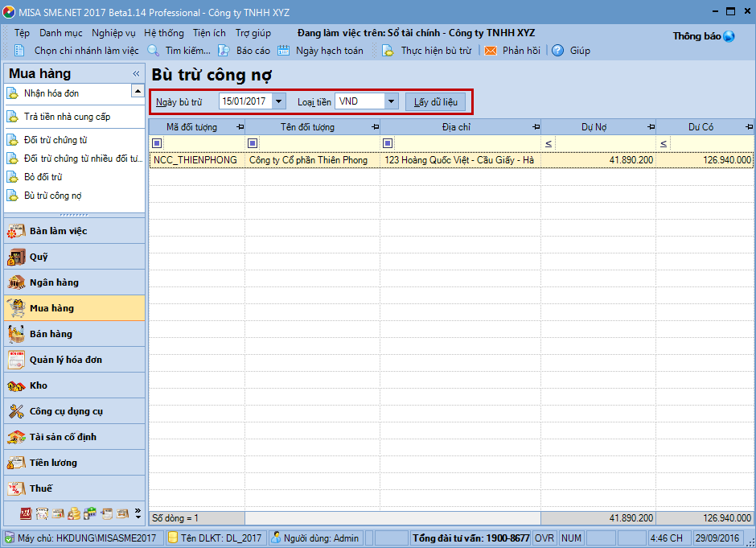
Task: Click the Lấy dữ liệu button
Action: coord(435,101)
